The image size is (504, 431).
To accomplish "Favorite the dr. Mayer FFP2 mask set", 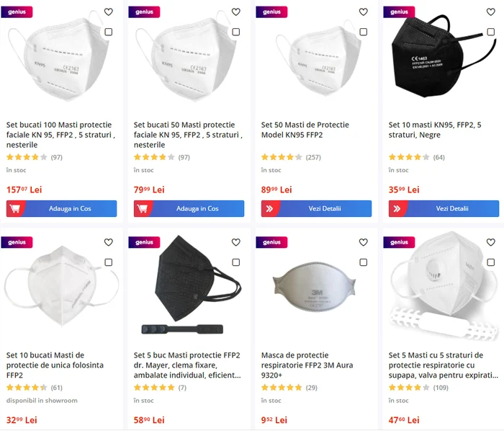I will (235, 243).
